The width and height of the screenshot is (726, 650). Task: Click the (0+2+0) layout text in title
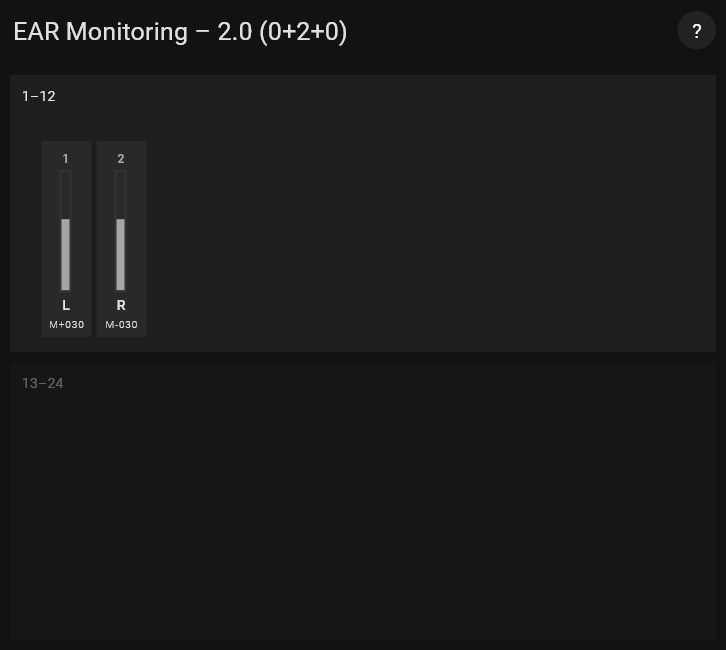(303, 31)
